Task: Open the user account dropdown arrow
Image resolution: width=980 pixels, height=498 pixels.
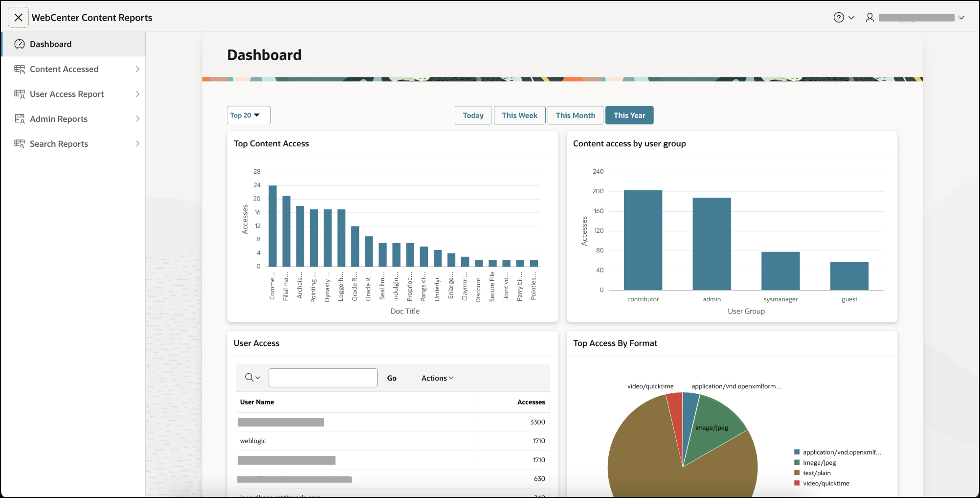Action: pos(961,18)
